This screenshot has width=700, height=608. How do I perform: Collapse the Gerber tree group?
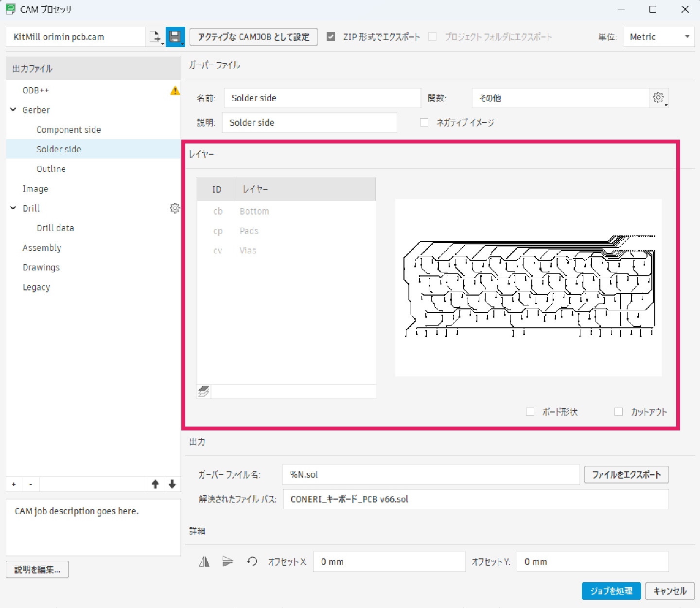click(14, 110)
